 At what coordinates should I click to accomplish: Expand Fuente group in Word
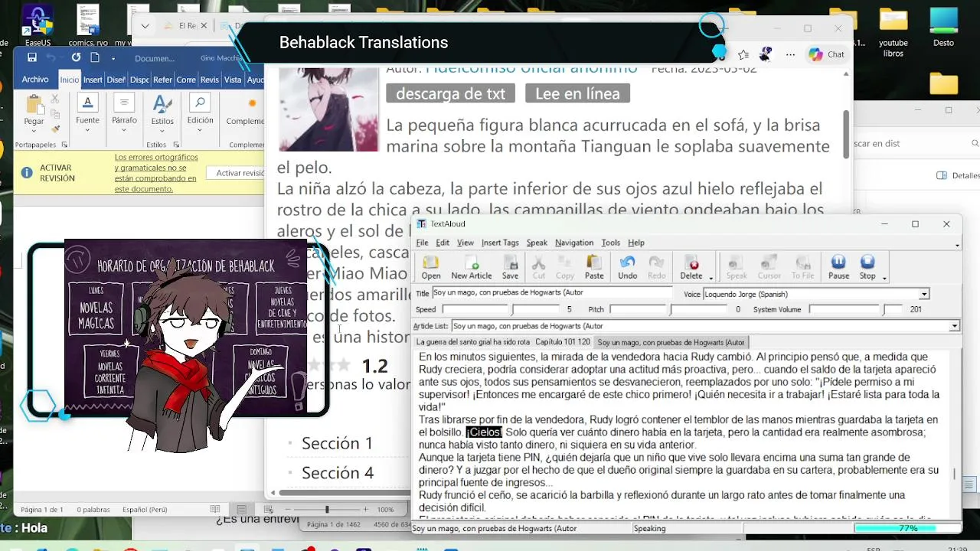[x=87, y=109]
